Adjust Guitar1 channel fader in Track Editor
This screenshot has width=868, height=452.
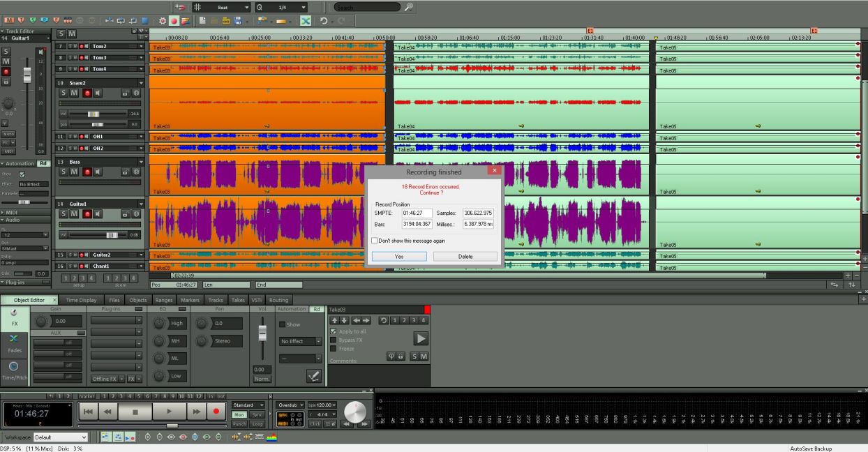pyautogui.click(x=27, y=75)
